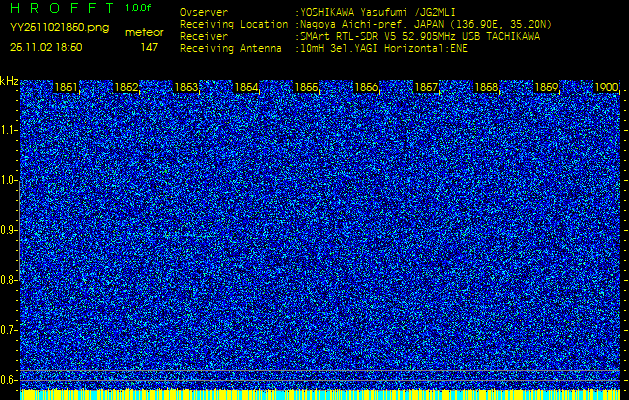Click the 0.9 kHz axis label
Screen dimensions: 629x400
(8, 230)
